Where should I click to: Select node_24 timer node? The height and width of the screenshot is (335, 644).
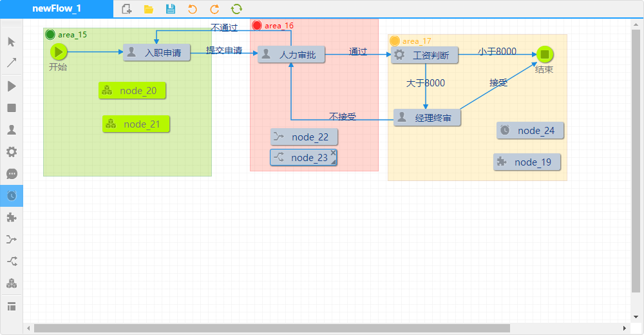pyautogui.click(x=530, y=130)
